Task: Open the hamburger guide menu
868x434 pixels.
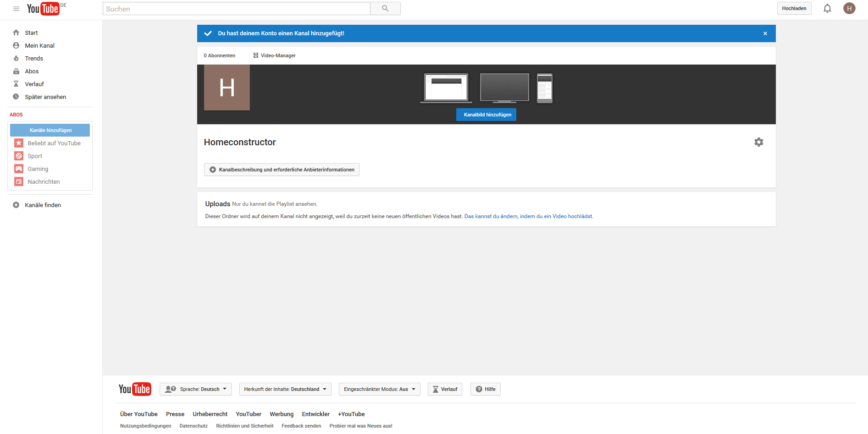Action: (x=16, y=9)
